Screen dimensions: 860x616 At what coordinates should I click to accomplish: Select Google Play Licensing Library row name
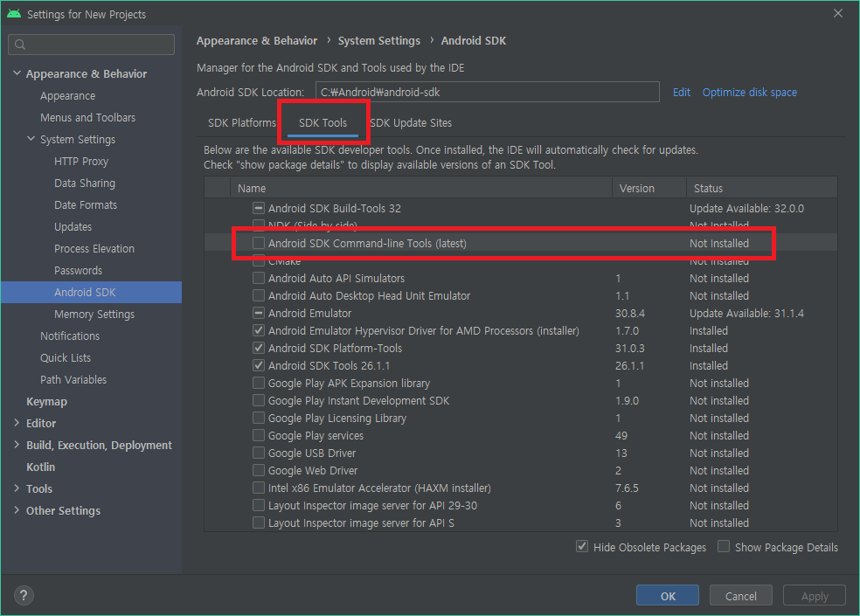click(337, 418)
